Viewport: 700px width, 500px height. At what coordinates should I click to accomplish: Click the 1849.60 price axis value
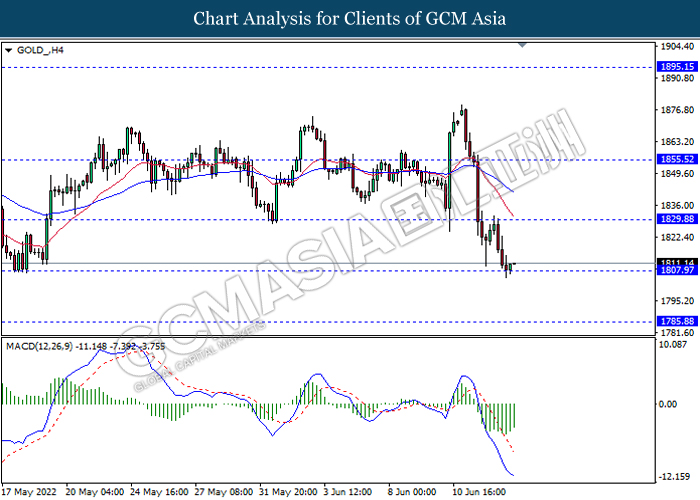[x=677, y=174]
